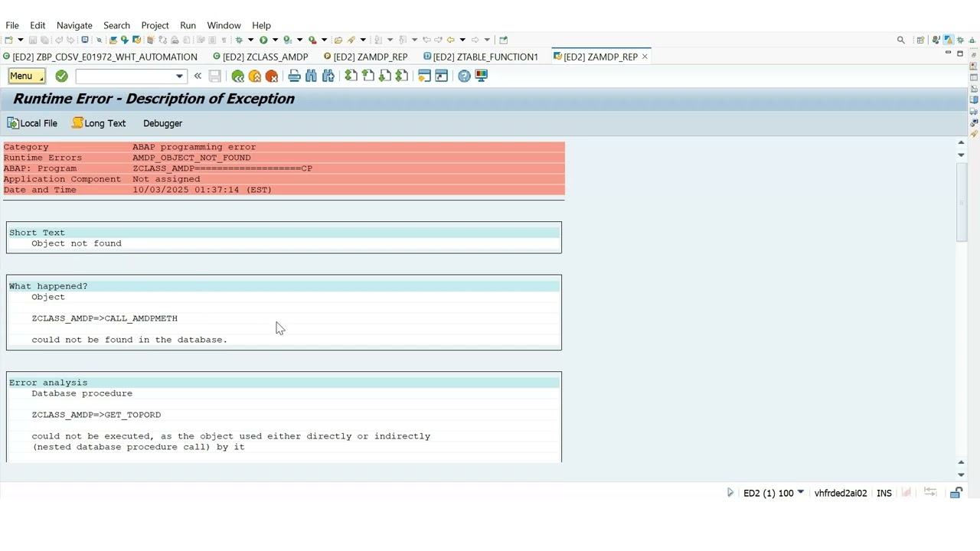The height and width of the screenshot is (551, 980).
Task: Go to Previous Page icon
Action: [367, 76]
